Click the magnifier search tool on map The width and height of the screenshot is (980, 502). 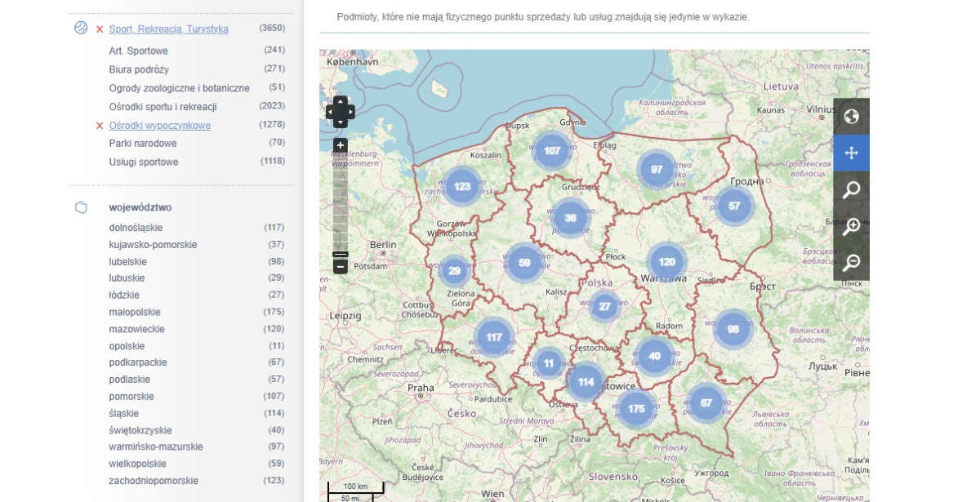click(851, 190)
